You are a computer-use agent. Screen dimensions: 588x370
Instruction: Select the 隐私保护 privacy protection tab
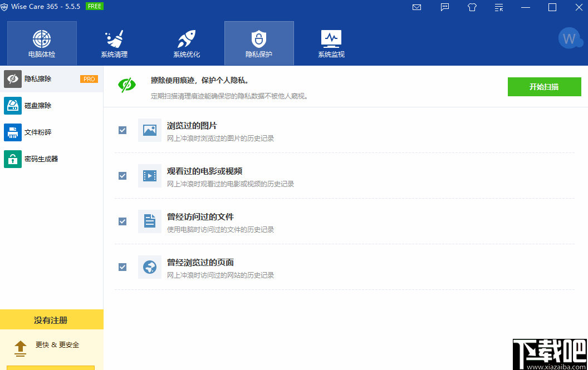(x=259, y=43)
